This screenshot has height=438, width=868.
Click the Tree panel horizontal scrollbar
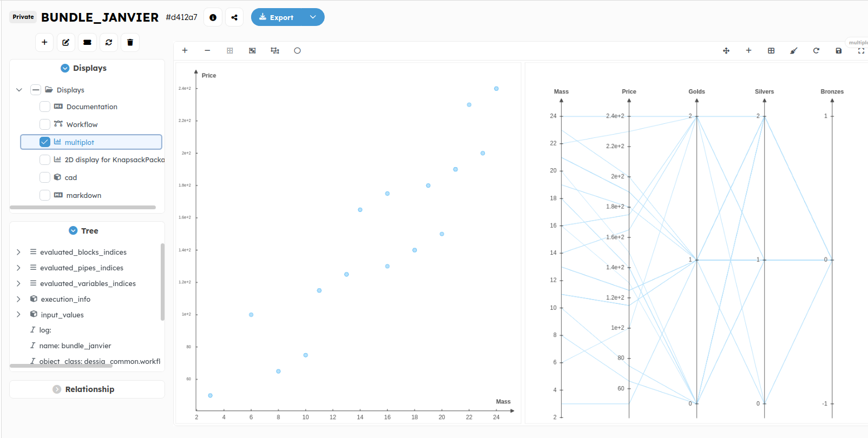click(x=61, y=366)
